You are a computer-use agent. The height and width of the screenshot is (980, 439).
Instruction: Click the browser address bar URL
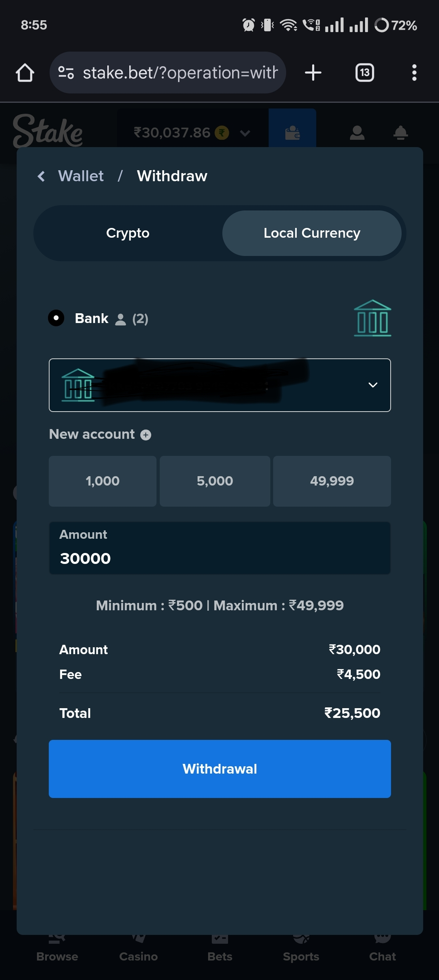click(180, 73)
